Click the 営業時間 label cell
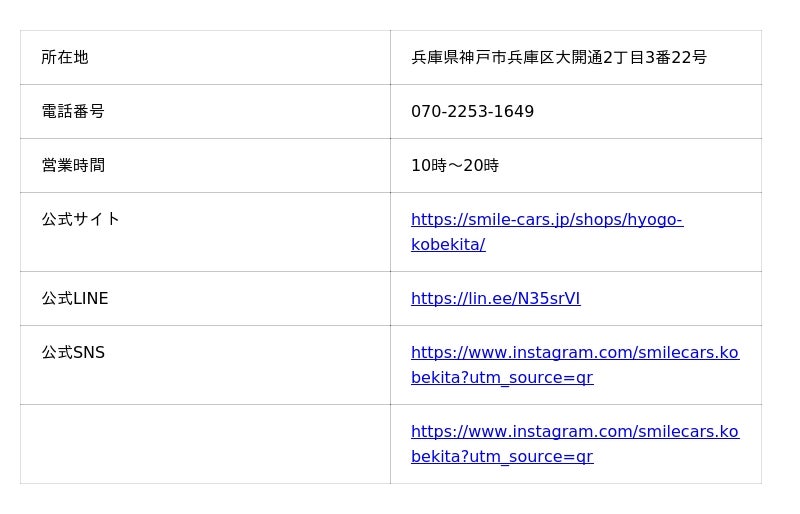 pos(205,166)
